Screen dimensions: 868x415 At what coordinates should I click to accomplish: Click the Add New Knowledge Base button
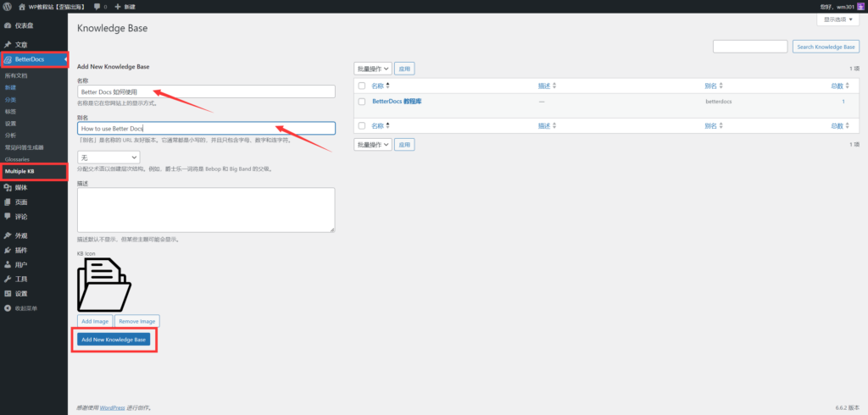114,339
